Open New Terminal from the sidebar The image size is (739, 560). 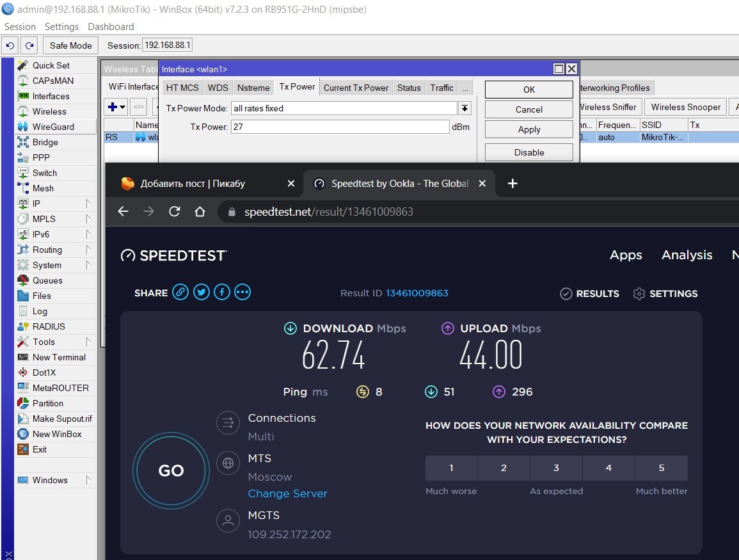59,357
